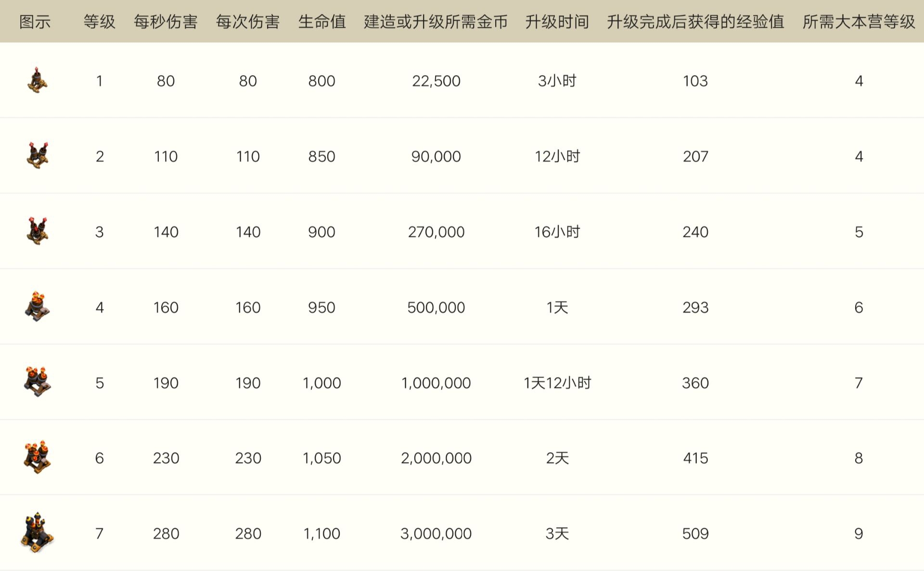Click the level 3 air defense icon
This screenshot has width=924, height=571.
(x=37, y=231)
